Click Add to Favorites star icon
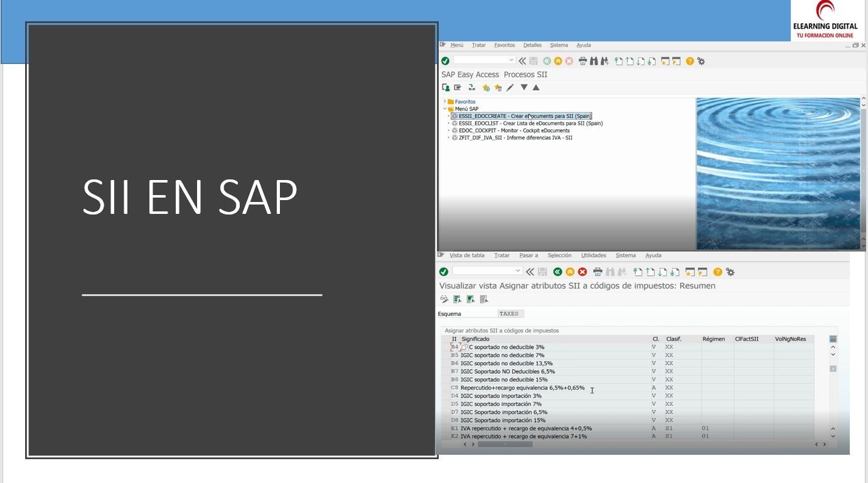The image size is (868, 483). click(486, 88)
